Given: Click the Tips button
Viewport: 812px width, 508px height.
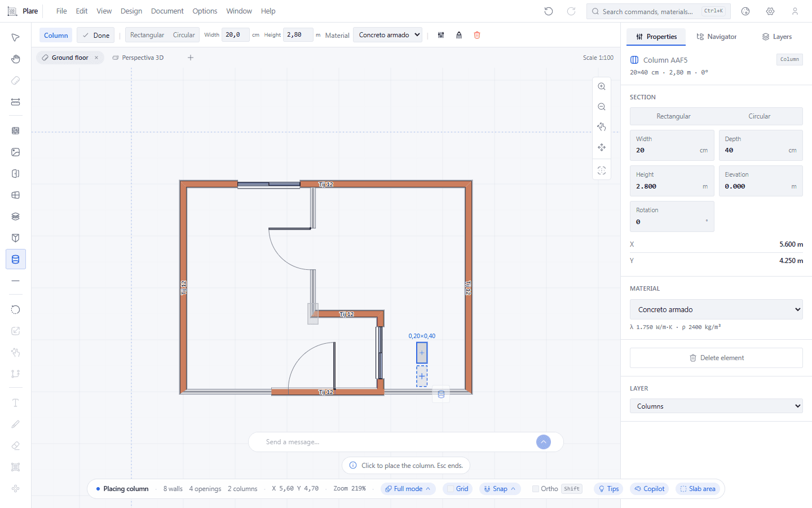Looking at the screenshot, I should point(608,489).
